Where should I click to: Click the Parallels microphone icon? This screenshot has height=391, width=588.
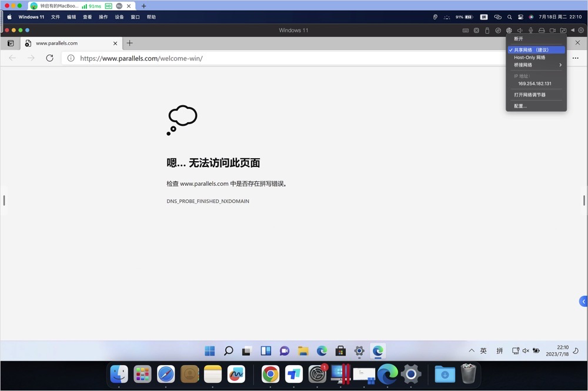pos(531,31)
